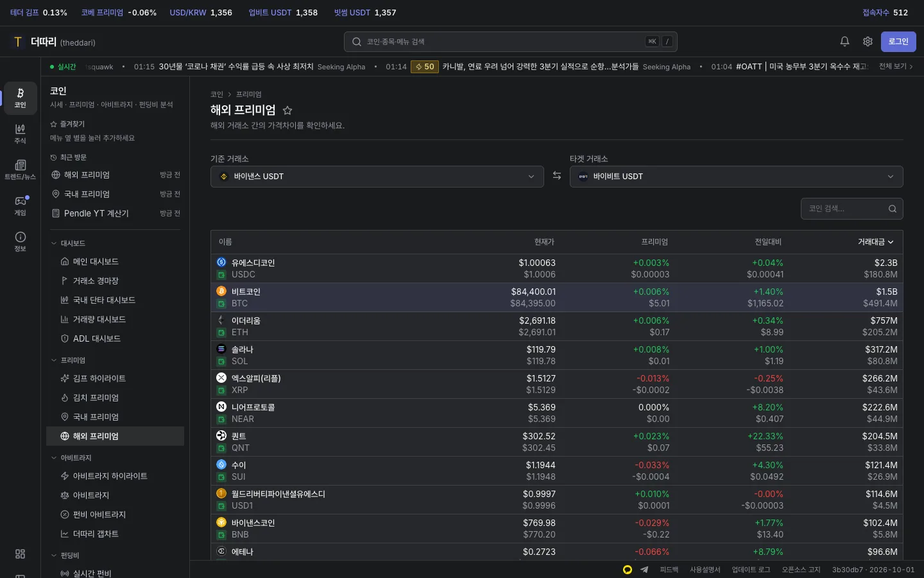Click the 코인 검색 input field
The height and width of the screenshot is (578, 924).
(x=852, y=209)
